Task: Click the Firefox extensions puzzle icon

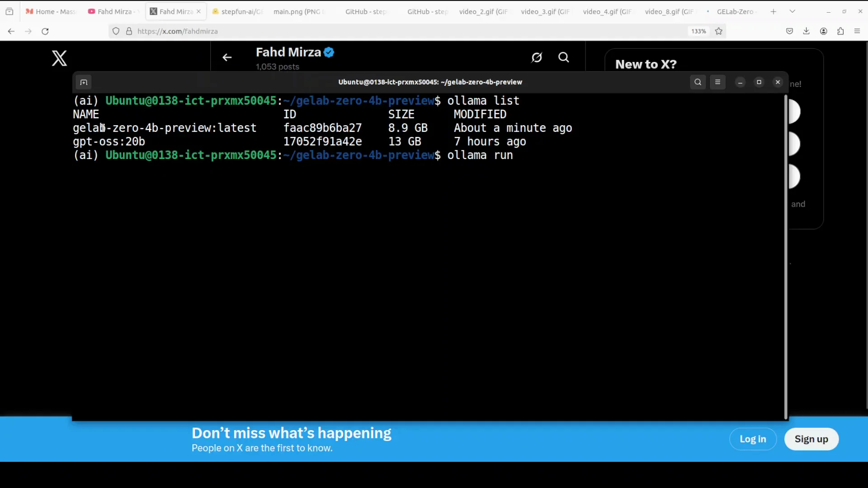Action: coord(840,31)
